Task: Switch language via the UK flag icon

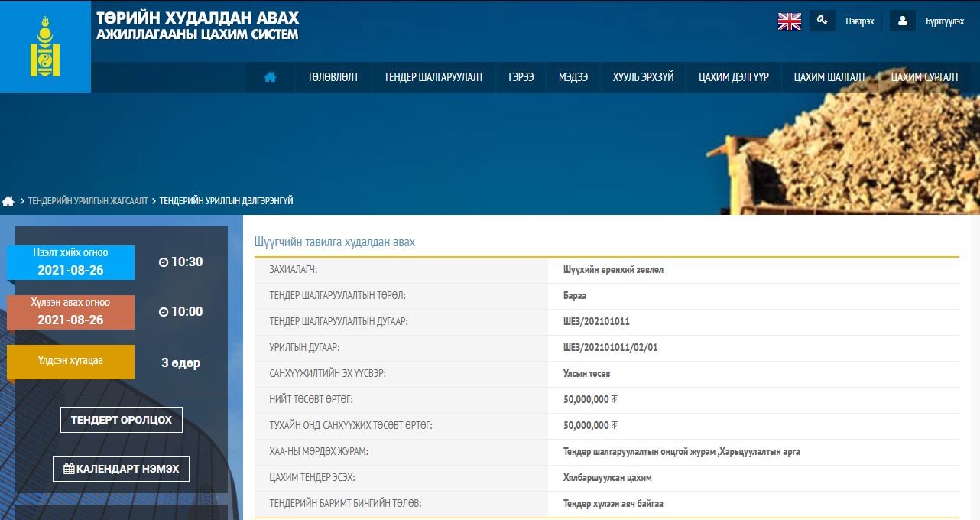Action: (789, 21)
